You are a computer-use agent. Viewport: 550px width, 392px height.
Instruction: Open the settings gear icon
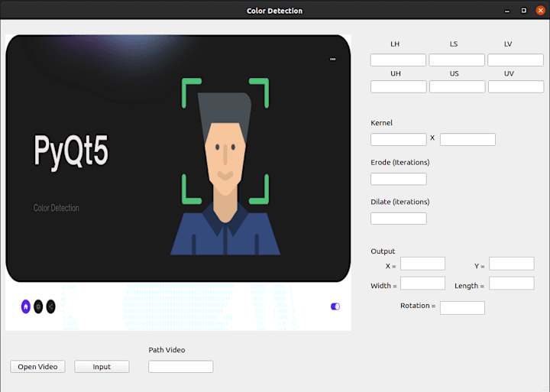click(38, 306)
